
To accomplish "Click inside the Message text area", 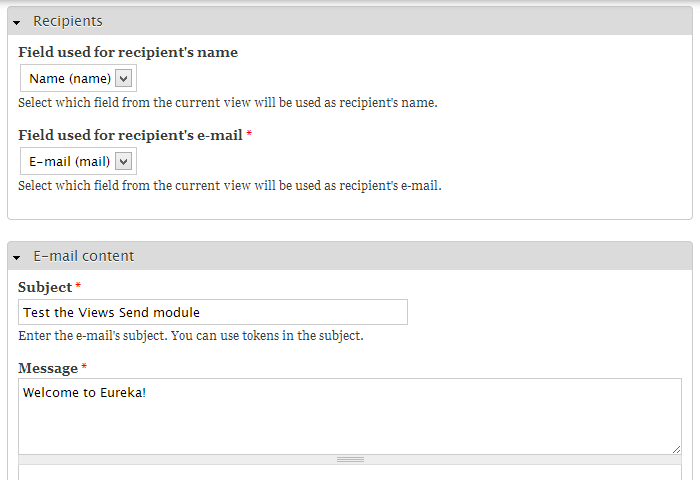I will point(349,416).
